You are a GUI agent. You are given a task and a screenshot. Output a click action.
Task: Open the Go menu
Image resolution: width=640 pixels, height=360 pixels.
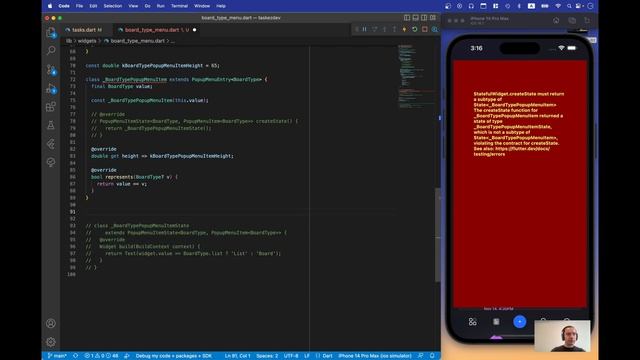(x=147, y=6)
